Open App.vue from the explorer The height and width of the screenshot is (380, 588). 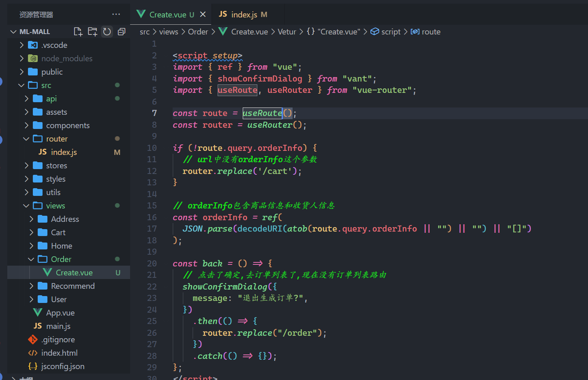68,313
